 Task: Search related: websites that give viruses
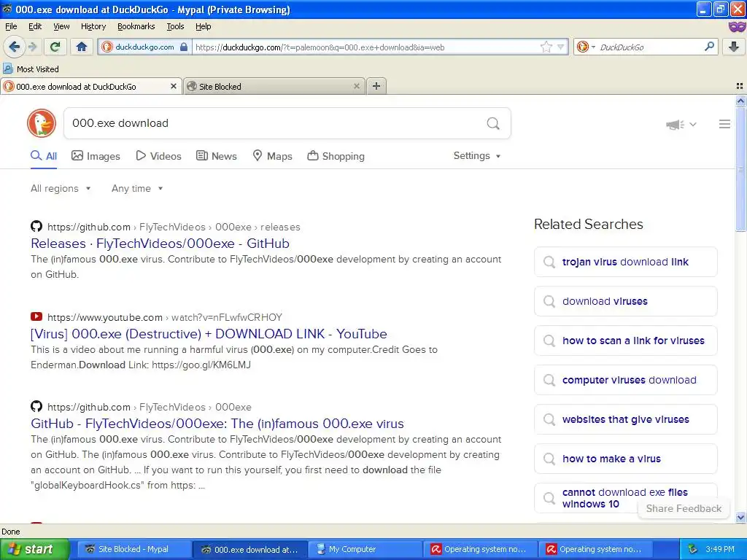pos(625,419)
